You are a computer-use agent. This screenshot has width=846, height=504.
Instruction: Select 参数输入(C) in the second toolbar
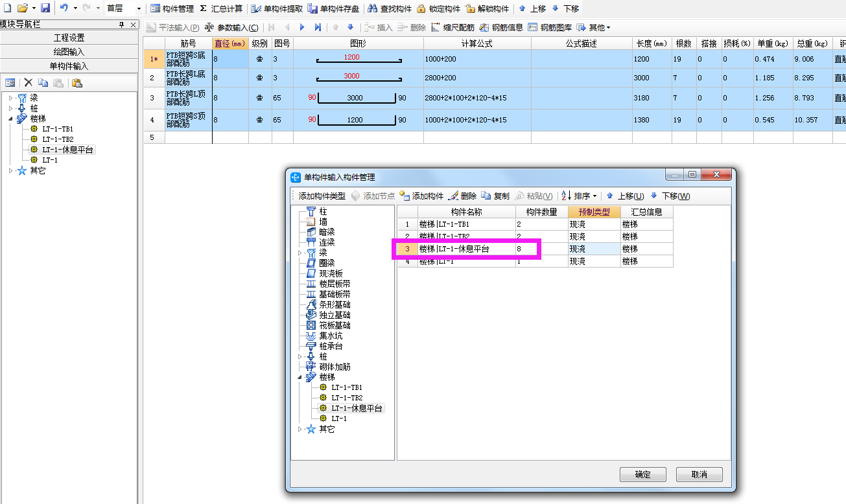click(231, 27)
